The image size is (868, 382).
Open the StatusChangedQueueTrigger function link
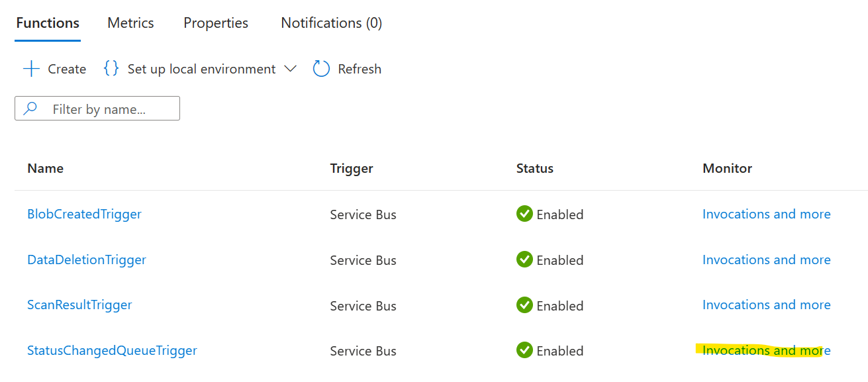coord(112,351)
